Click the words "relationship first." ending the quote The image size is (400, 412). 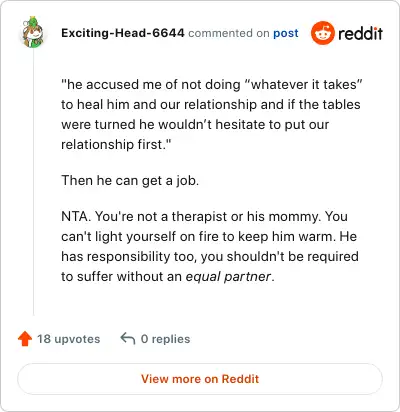click(x=116, y=144)
